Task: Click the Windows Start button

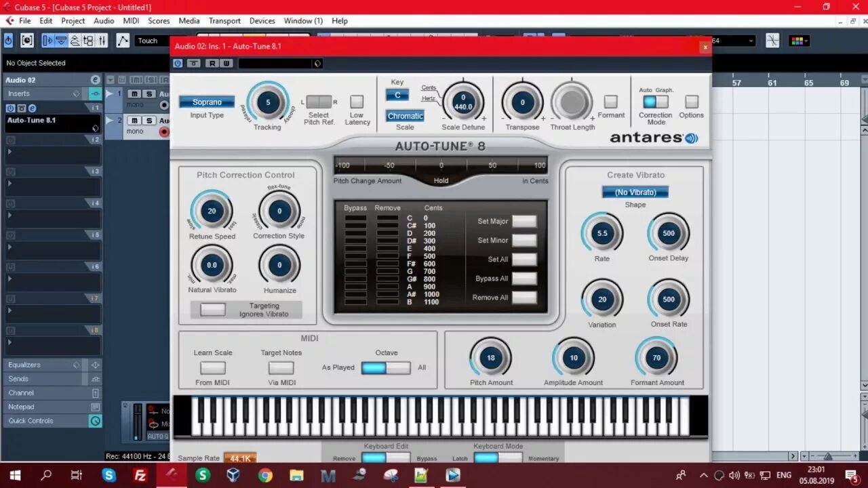Action: click(15, 475)
